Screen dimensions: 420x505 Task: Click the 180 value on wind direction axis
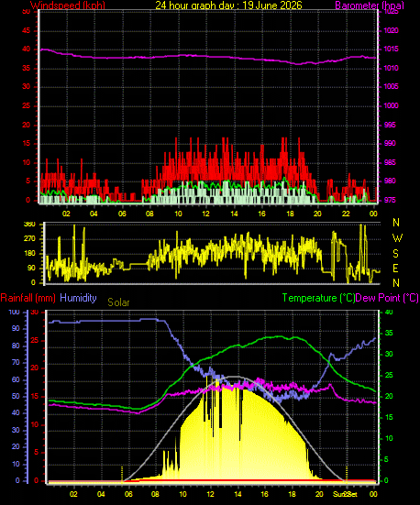pyautogui.click(x=29, y=254)
